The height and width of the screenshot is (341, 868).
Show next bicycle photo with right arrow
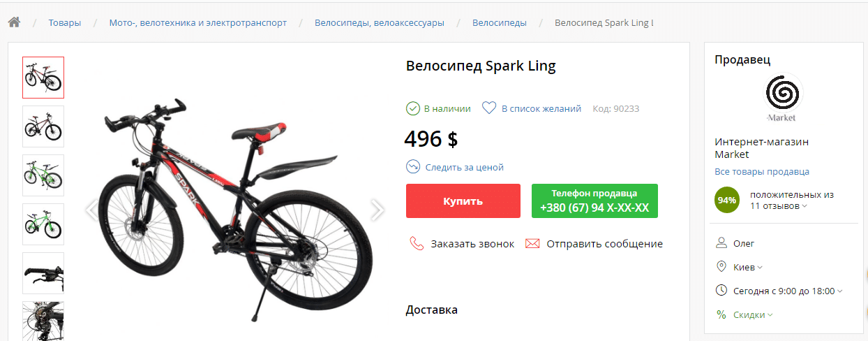[377, 210]
